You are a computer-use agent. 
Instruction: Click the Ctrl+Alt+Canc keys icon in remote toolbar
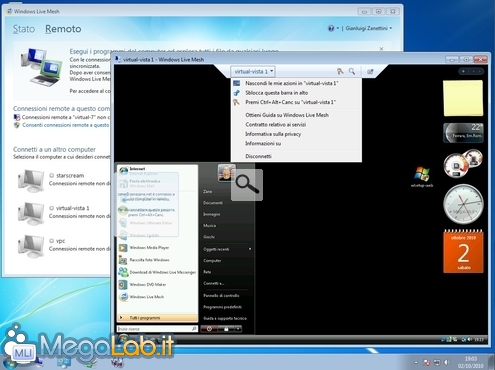340,71
